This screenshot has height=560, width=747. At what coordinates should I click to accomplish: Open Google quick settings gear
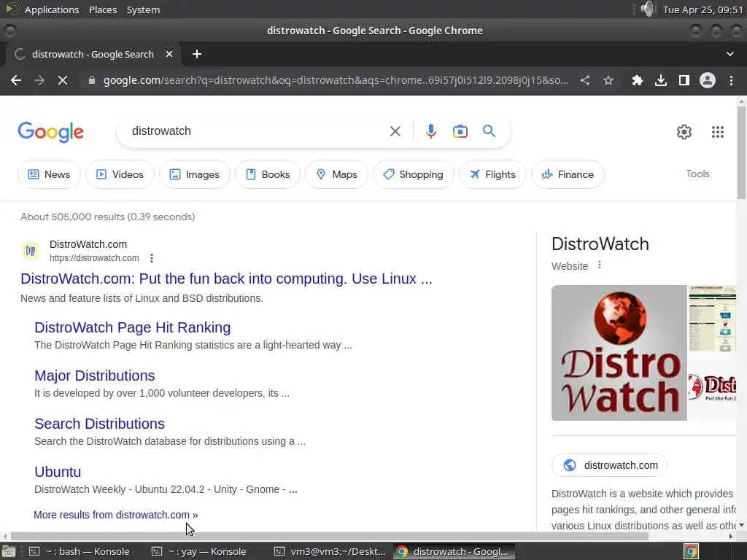pyautogui.click(x=684, y=132)
